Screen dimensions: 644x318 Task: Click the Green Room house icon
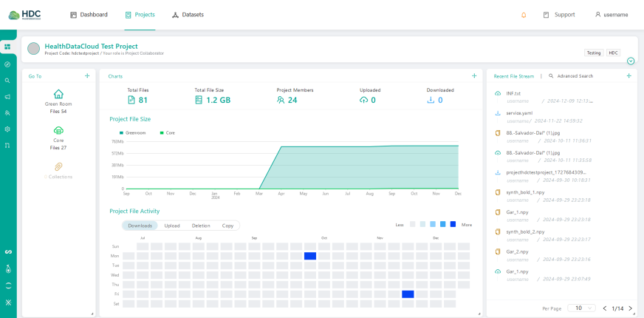[59, 94]
